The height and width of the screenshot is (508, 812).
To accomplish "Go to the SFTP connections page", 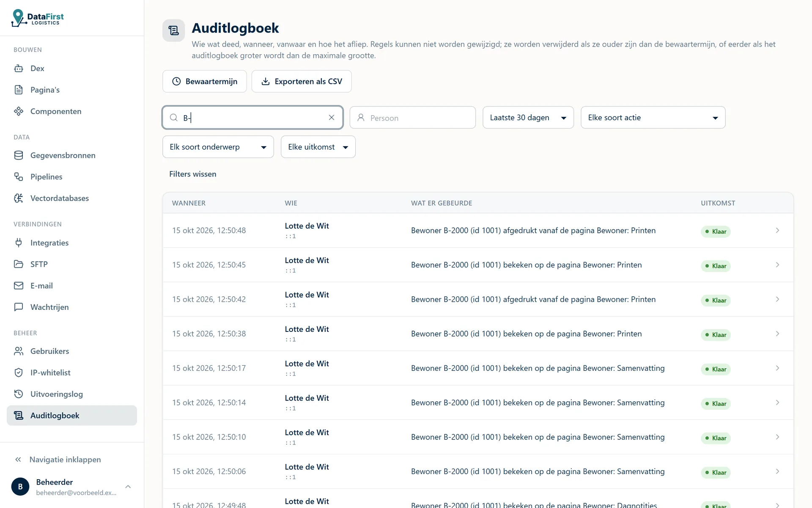I will pos(72,264).
